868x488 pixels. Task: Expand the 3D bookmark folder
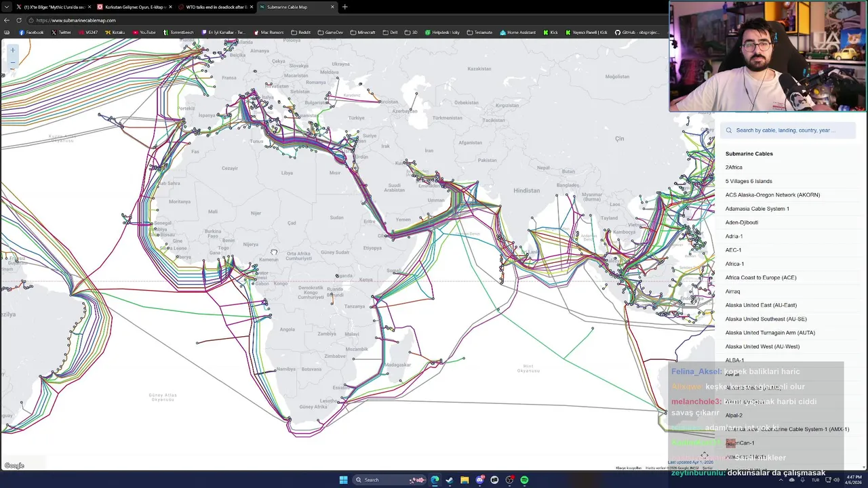tap(412, 33)
